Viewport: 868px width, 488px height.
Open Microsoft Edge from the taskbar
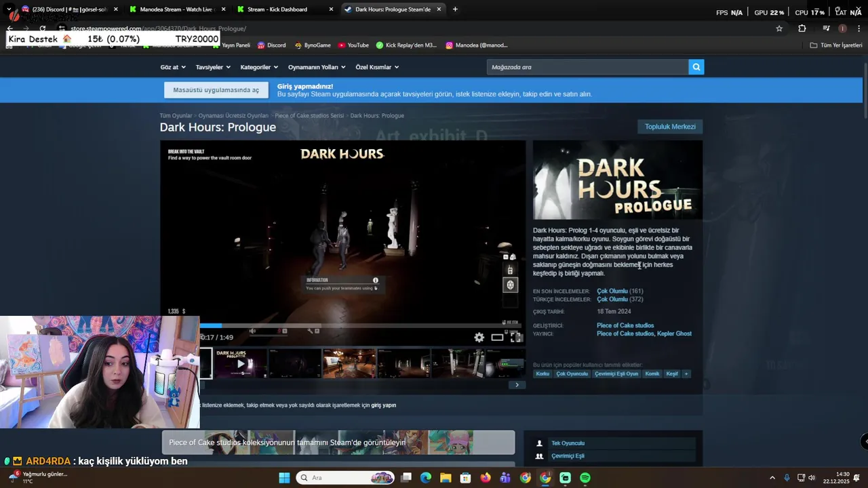(426, 478)
